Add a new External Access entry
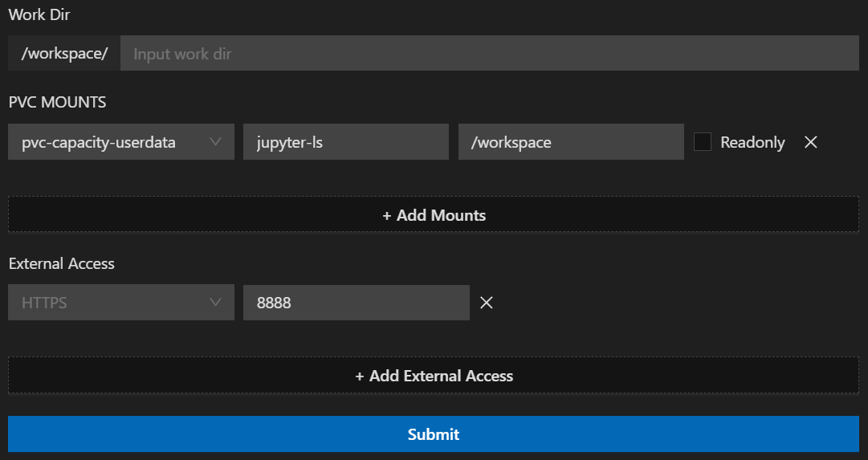 434,376
